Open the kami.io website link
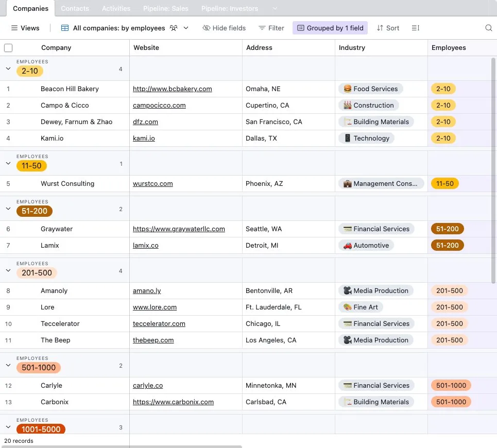The height and width of the screenshot is (448, 497). [x=144, y=138]
